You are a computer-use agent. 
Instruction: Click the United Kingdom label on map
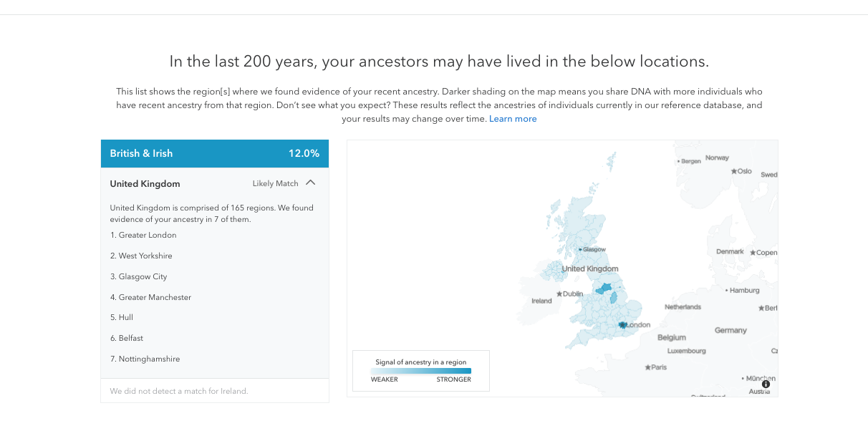tap(590, 269)
